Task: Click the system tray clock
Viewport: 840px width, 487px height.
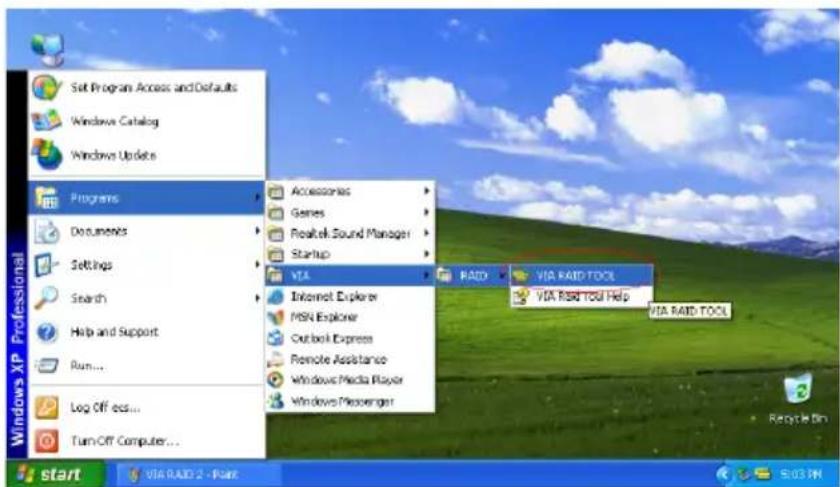Action: tap(801, 474)
